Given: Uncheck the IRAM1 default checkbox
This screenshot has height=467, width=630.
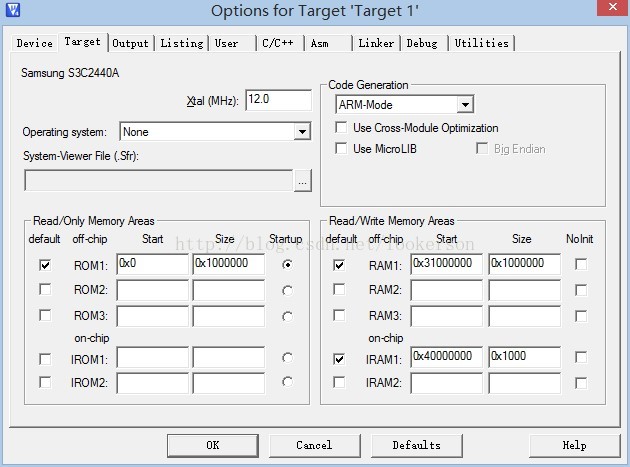Looking at the screenshot, I should 339,358.
